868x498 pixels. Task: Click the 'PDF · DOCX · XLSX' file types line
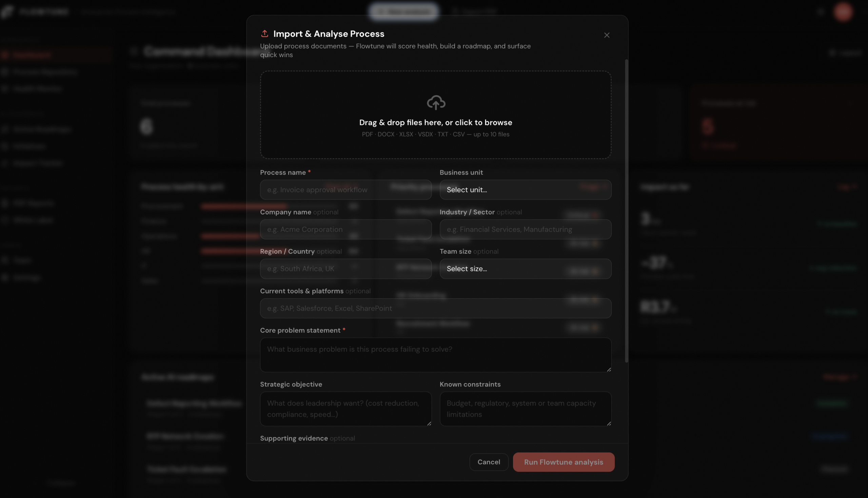436,134
